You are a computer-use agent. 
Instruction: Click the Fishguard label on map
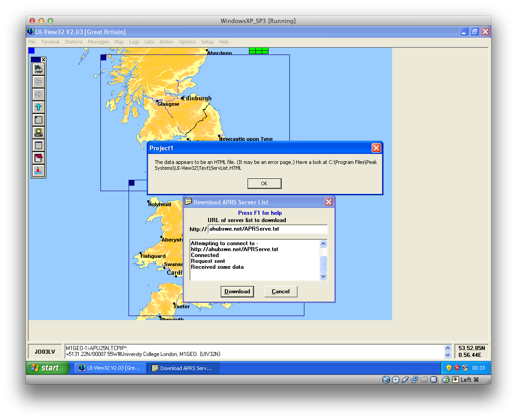(153, 256)
